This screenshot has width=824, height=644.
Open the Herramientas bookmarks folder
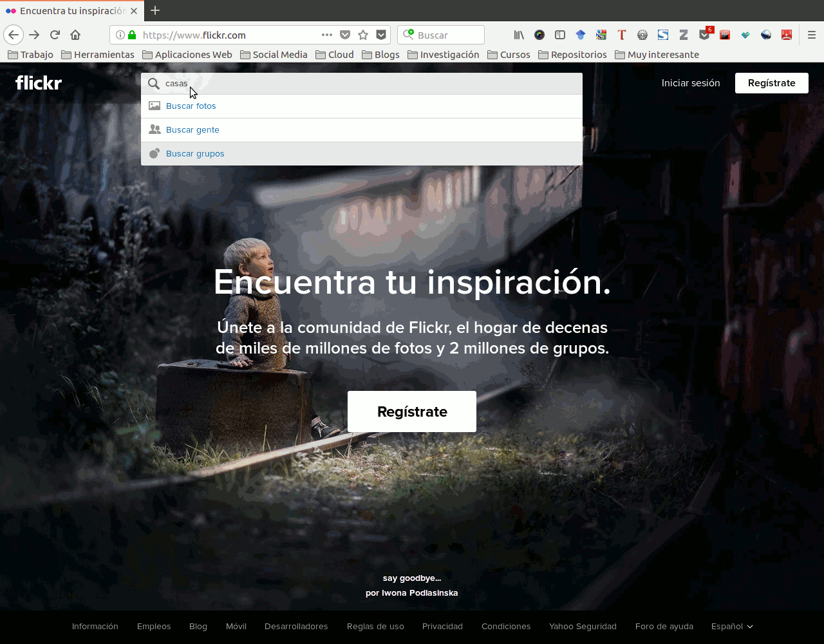98,55
